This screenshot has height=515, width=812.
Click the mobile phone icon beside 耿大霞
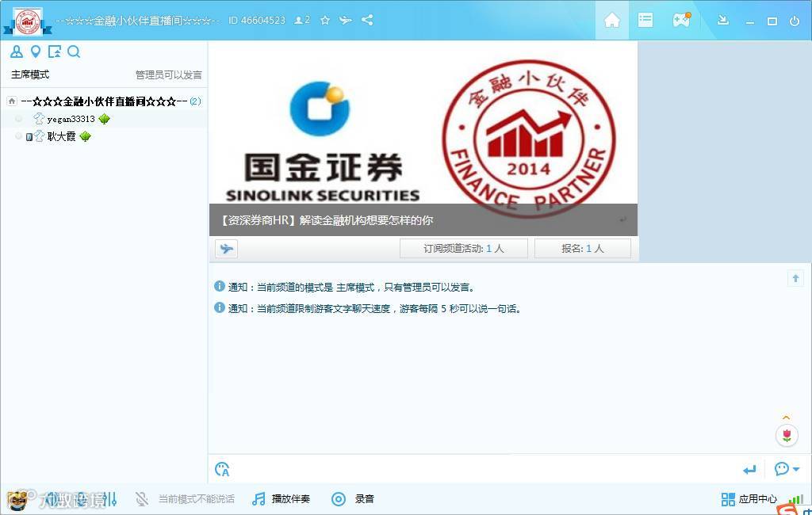coord(29,137)
